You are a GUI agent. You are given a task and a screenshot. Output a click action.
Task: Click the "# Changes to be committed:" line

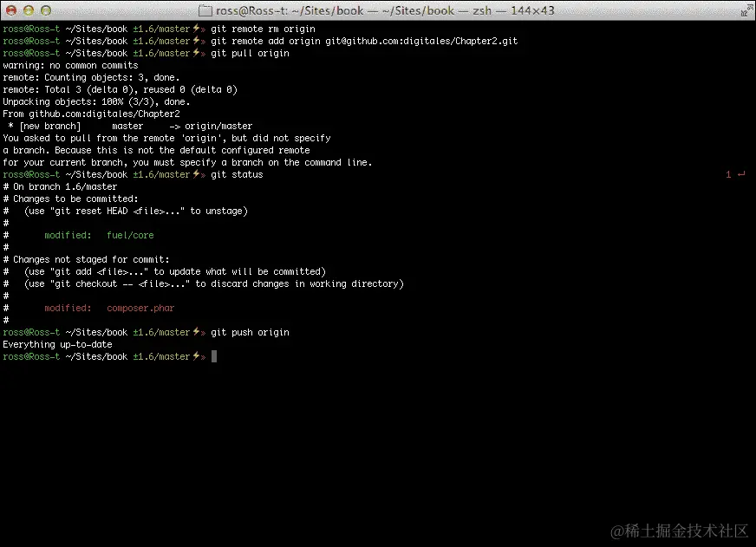(70, 199)
